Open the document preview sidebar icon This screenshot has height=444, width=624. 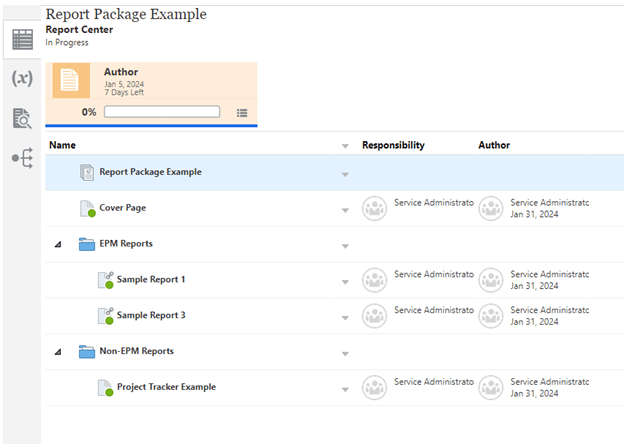21,119
